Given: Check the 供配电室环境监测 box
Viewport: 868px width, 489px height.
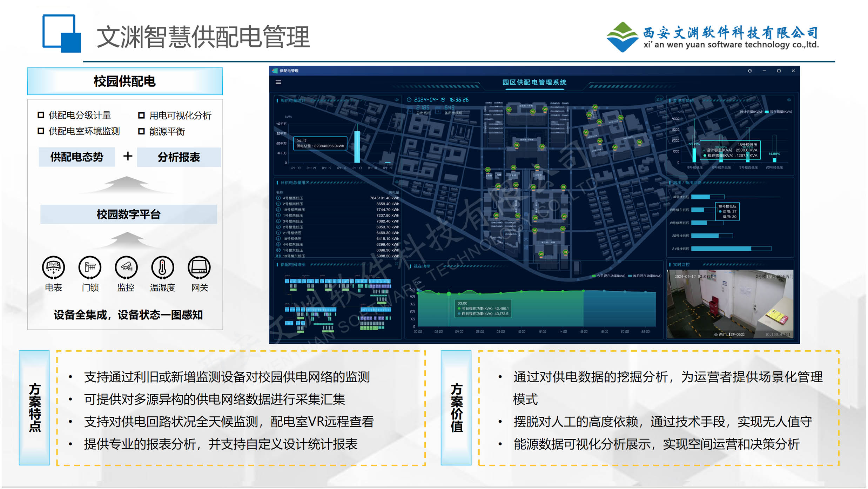Looking at the screenshot, I should click(41, 131).
